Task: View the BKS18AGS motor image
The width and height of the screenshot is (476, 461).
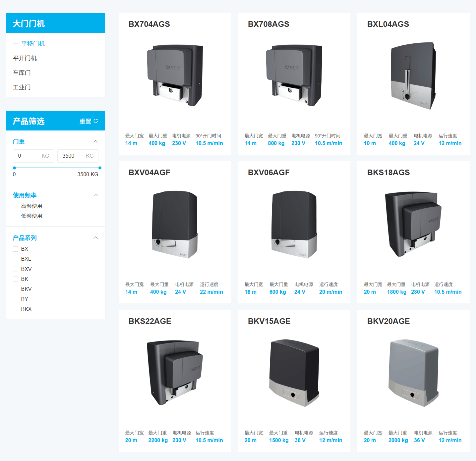Action: (413, 224)
